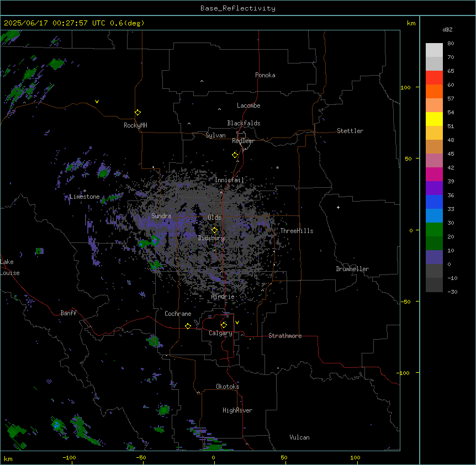Click the lightest gray 70-80 dBZ swatch
The width and height of the screenshot is (476, 465).
pyautogui.click(x=434, y=50)
